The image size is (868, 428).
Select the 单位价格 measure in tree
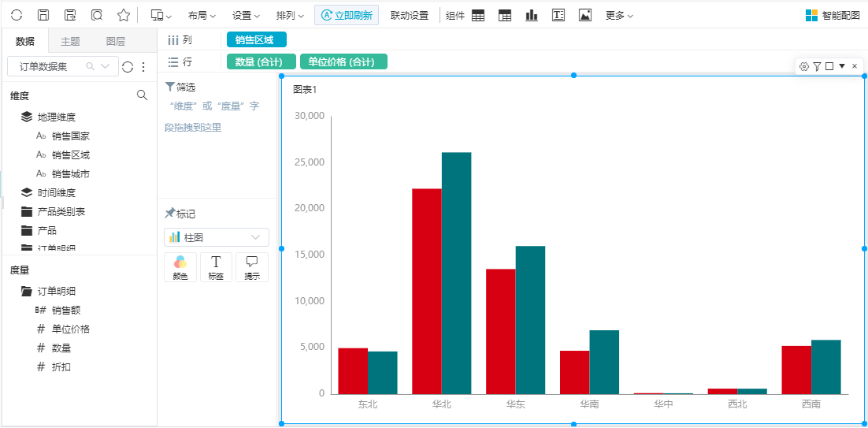click(71, 329)
